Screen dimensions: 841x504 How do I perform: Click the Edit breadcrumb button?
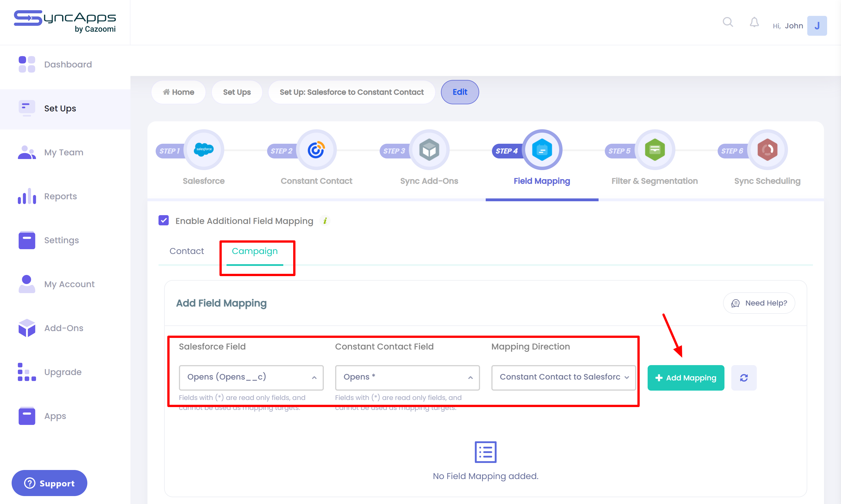coord(460,92)
